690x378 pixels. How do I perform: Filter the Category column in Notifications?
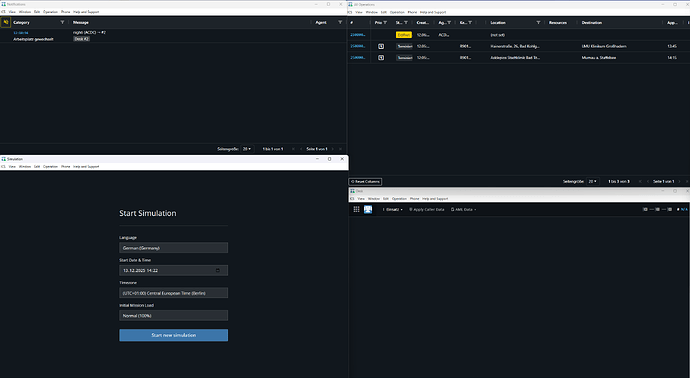tap(62, 22)
